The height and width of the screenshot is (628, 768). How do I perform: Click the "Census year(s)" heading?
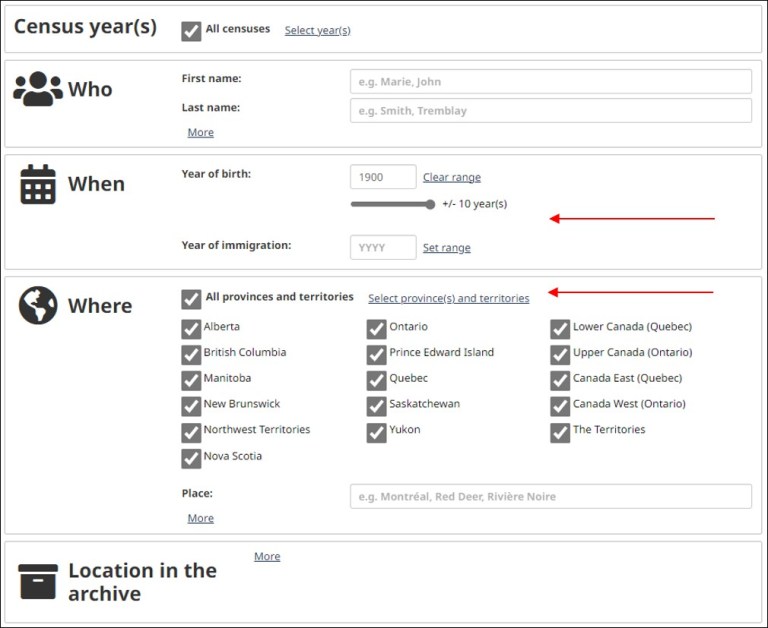(85, 26)
